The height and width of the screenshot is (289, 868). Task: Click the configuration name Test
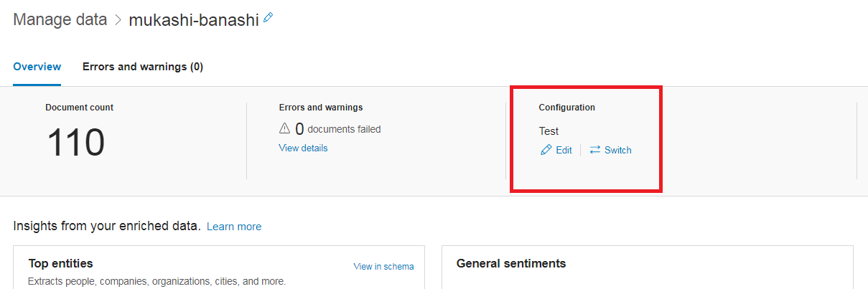[549, 131]
